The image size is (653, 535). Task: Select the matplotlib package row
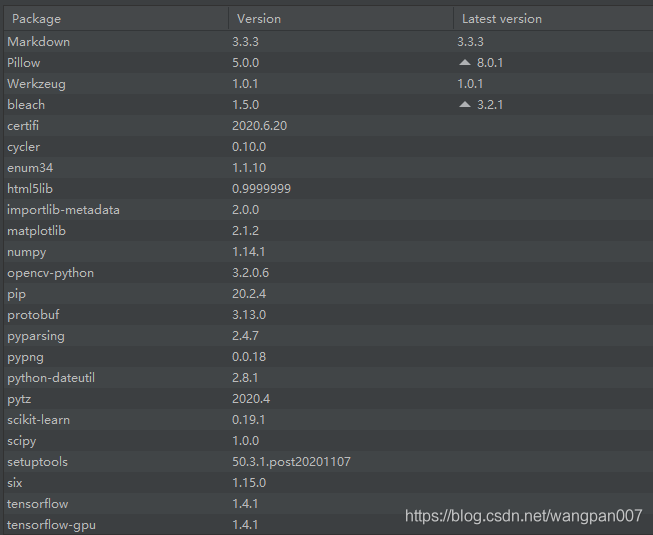pos(36,231)
